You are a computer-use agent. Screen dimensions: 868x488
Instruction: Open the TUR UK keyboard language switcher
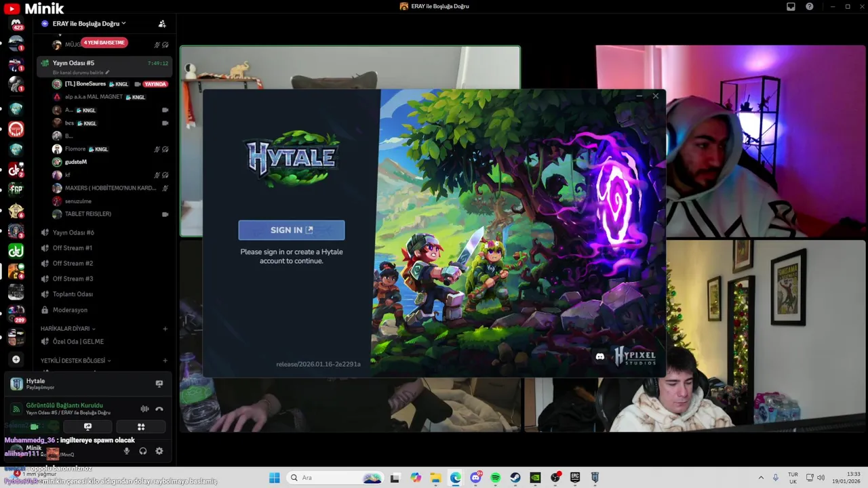coord(793,478)
